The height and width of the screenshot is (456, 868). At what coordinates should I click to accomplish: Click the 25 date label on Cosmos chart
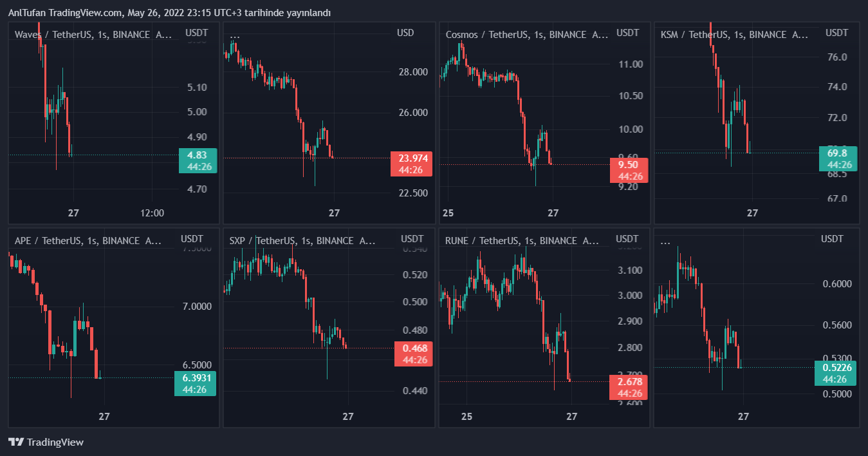(x=448, y=213)
